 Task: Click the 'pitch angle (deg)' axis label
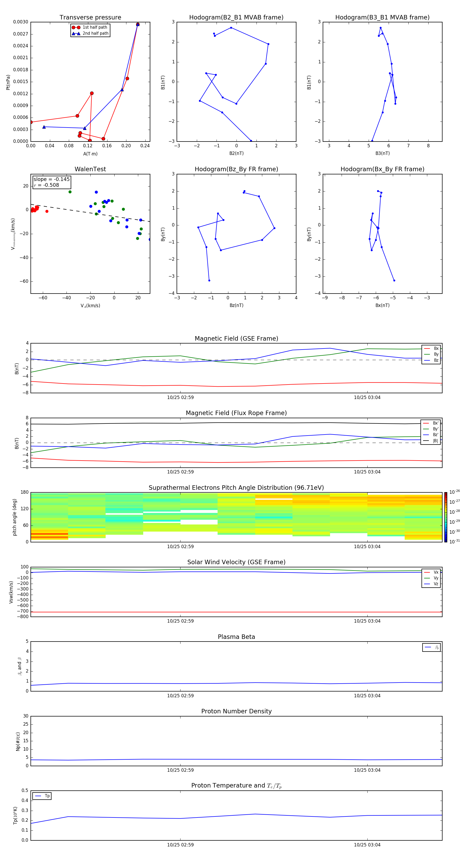14,517
